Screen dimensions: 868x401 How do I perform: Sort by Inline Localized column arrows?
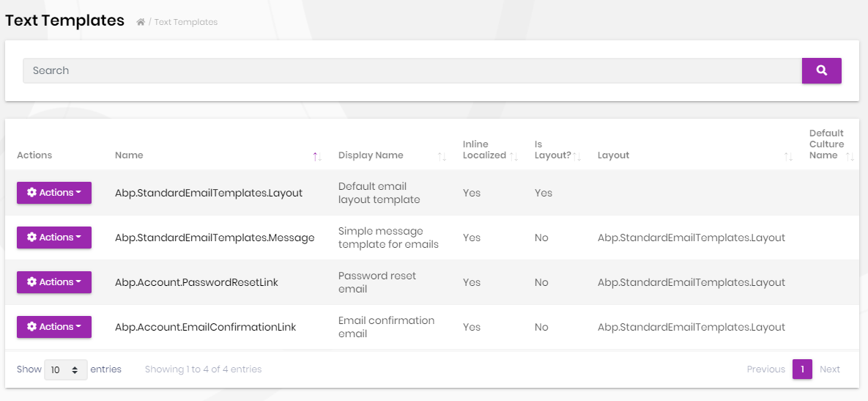coord(514,156)
